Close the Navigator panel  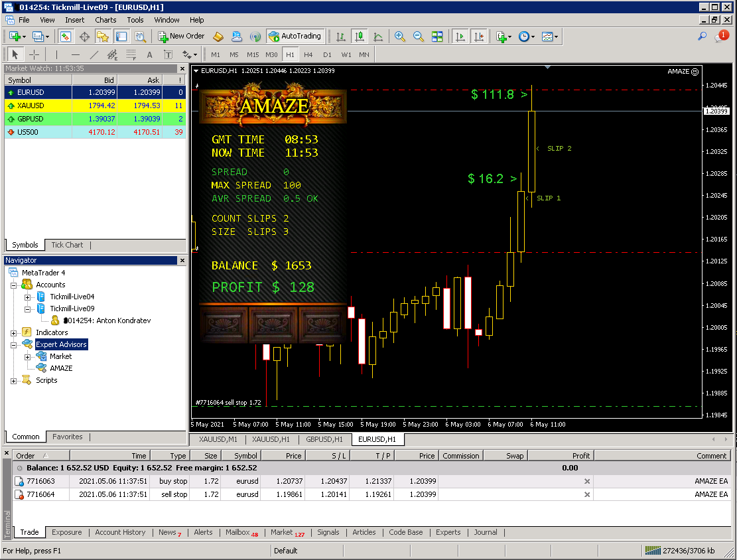[182, 261]
